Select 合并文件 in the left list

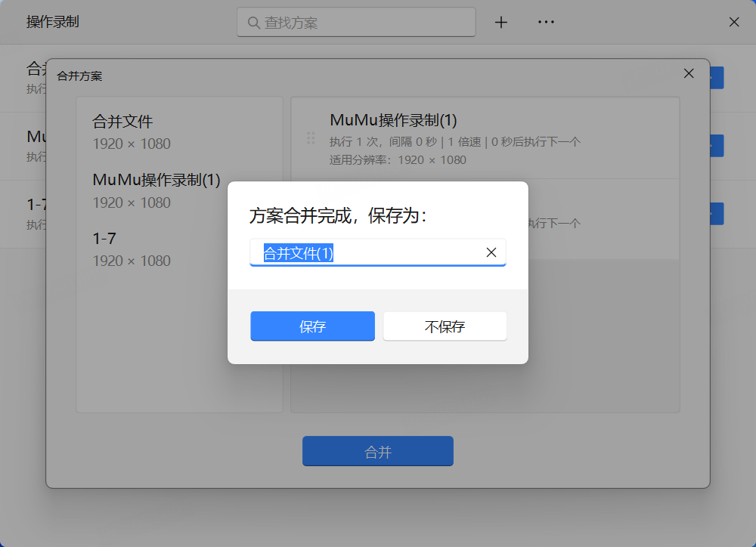(x=122, y=122)
